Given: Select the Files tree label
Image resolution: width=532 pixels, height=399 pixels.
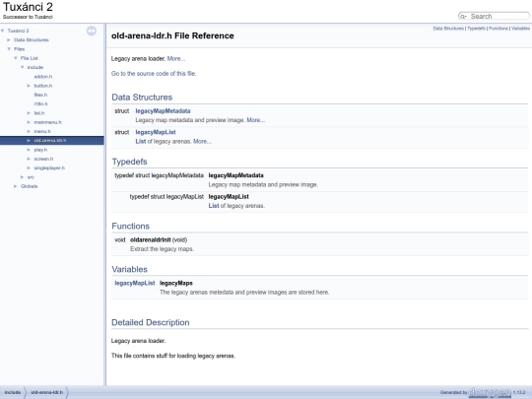Looking at the screenshot, I should (x=20, y=49).
